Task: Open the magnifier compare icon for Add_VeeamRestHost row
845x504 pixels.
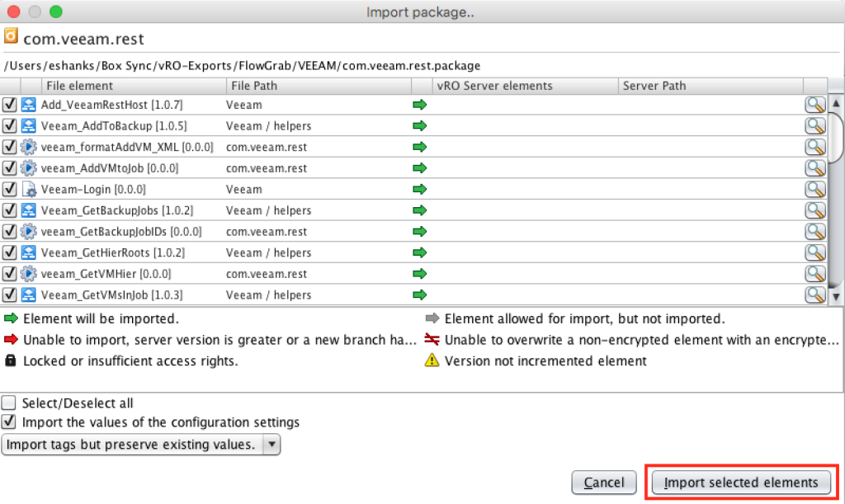Action: click(815, 104)
